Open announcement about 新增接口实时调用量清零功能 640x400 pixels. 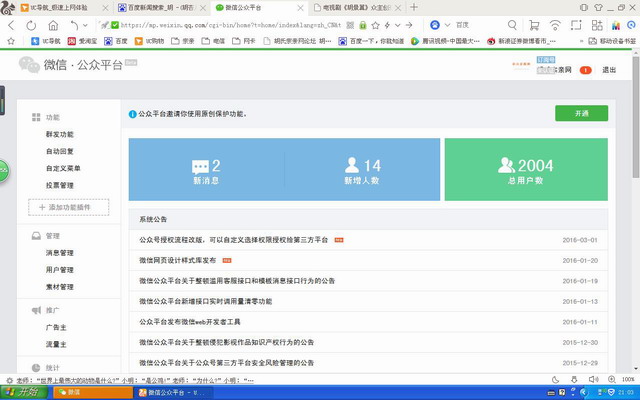[x=205, y=301]
